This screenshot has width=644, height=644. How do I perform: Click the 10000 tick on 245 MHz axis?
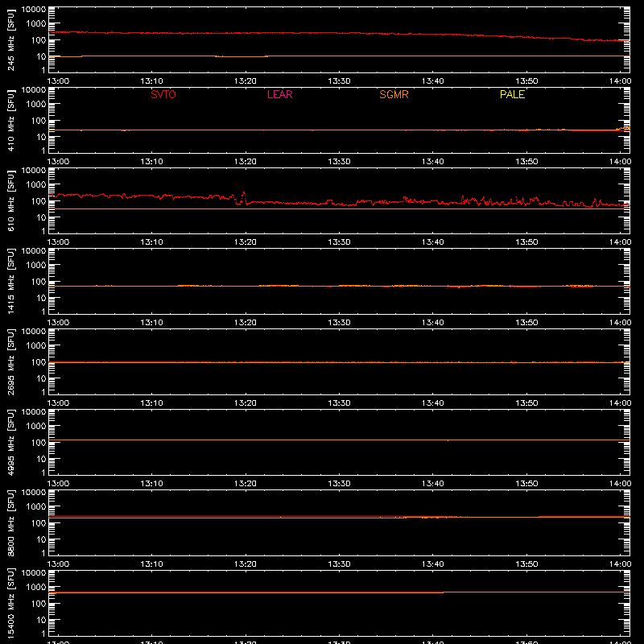(x=34, y=10)
